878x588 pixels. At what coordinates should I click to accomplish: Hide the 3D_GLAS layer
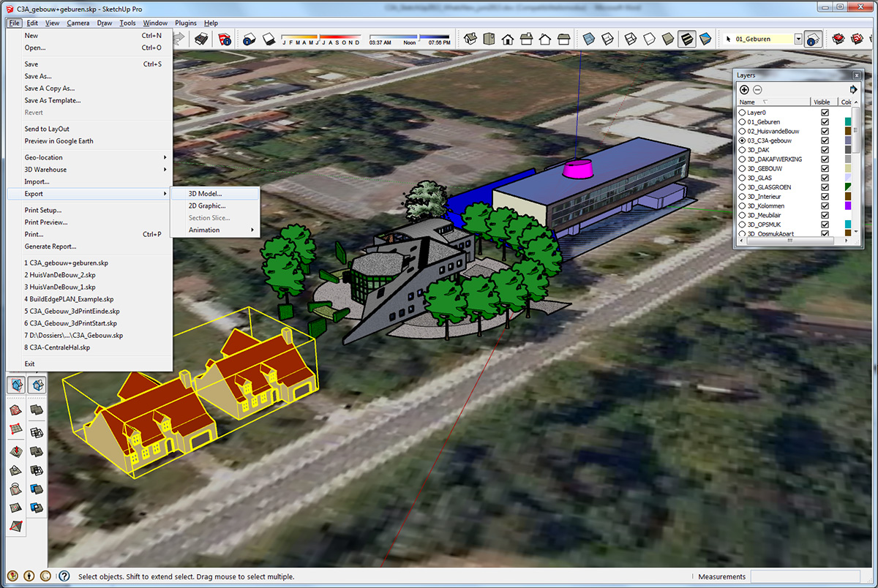(x=825, y=178)
